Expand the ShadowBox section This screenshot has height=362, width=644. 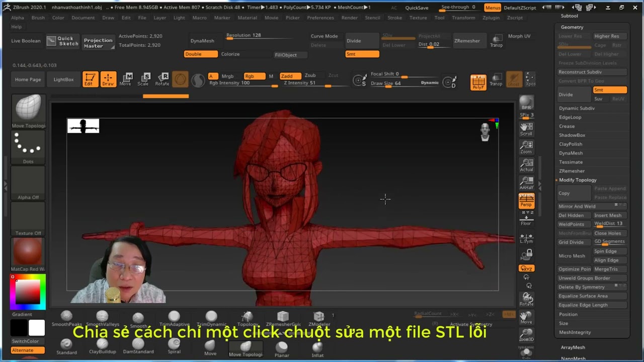click(572, 135)
